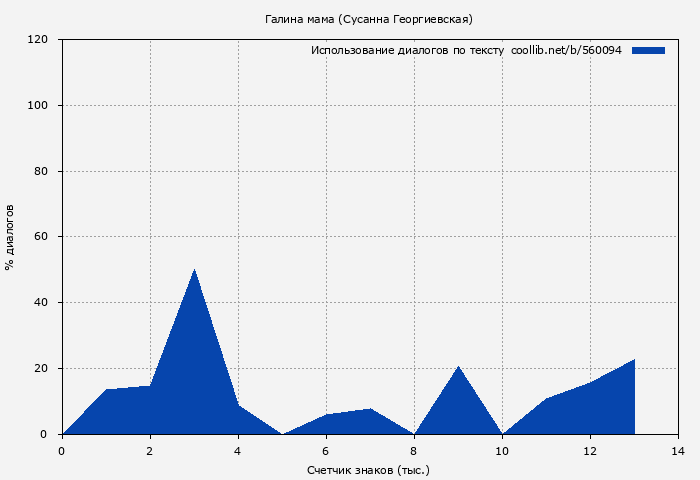
Task: Click the y-axis tick label 60
Action: click(41, 237)
